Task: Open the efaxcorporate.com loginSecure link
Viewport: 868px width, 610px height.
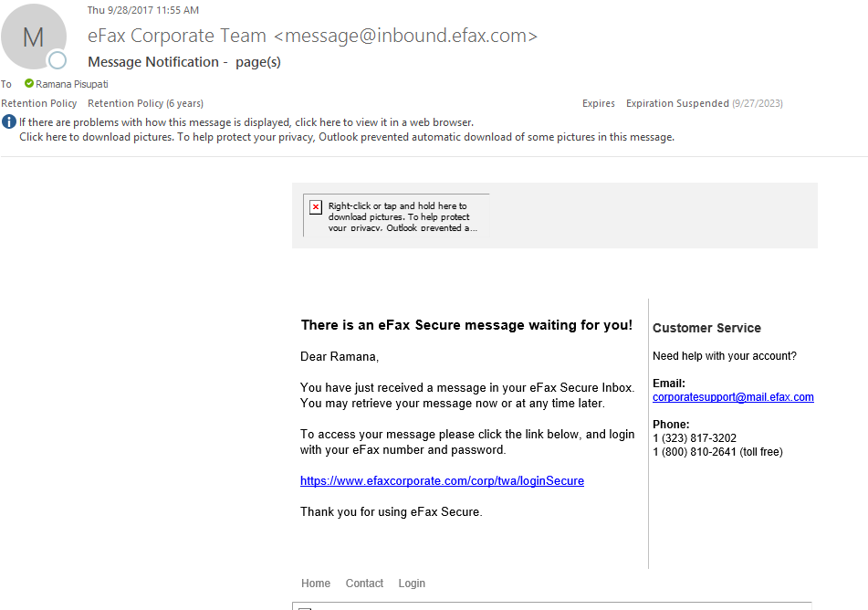Action: (442, 480)
